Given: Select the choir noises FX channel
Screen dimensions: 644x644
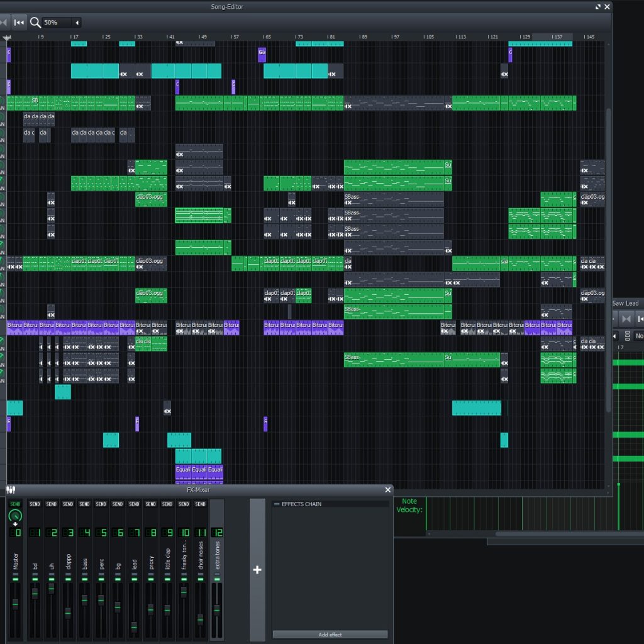Looking at the screenshot, I should pyautogui.click(x=201, y=570).
